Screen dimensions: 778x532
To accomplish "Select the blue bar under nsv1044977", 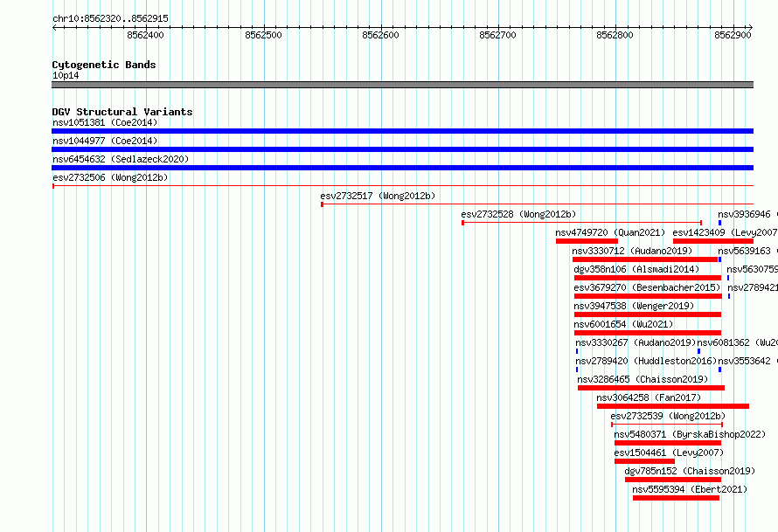I will (x=402, y=149).
